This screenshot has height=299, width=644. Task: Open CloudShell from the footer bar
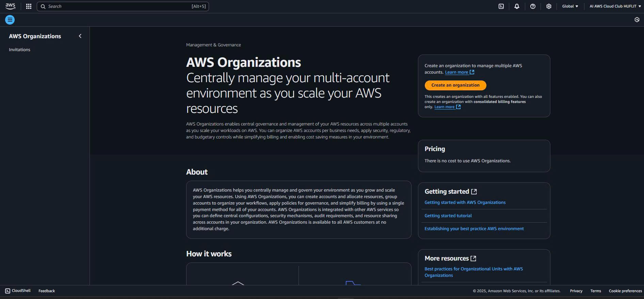[x=18, y=291]
